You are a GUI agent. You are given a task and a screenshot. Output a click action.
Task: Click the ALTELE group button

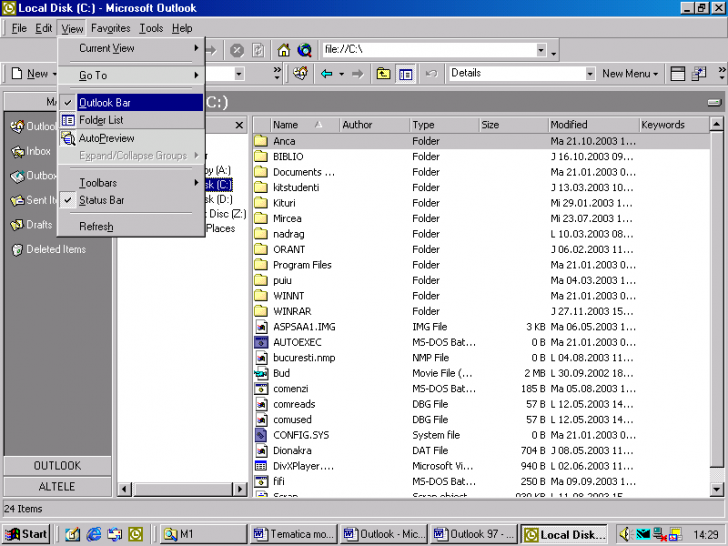pyautogui.click(x=58, y=487)
